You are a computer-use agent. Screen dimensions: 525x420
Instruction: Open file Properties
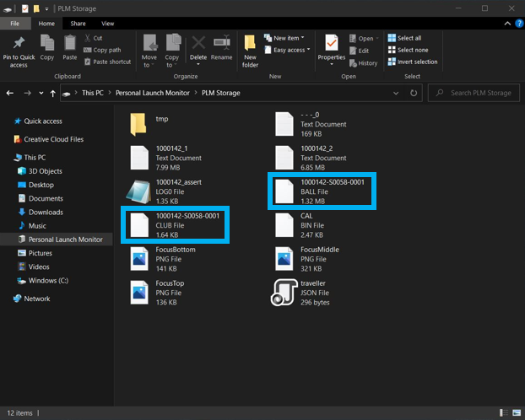click(332, 51)
